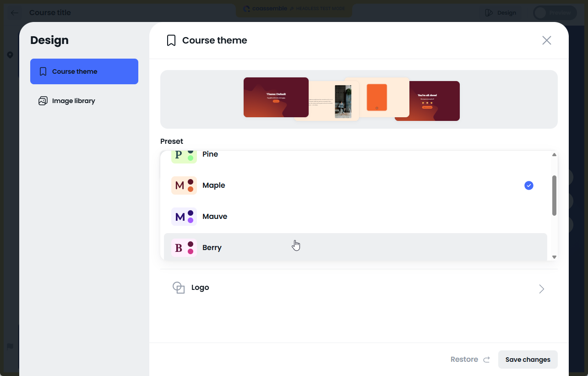Viewport: 588px width, 376px height.
Task: Choose the Maple preset
Action: [x=355, y=185]
